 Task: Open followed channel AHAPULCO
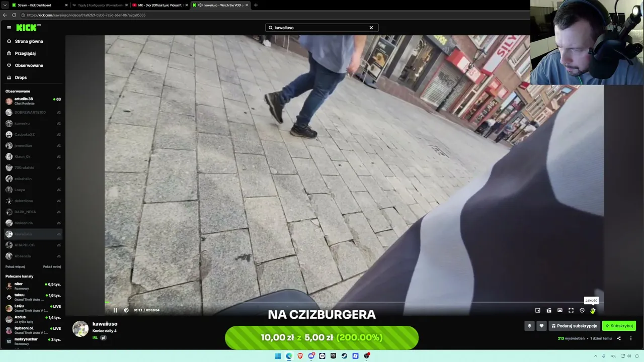33,245
